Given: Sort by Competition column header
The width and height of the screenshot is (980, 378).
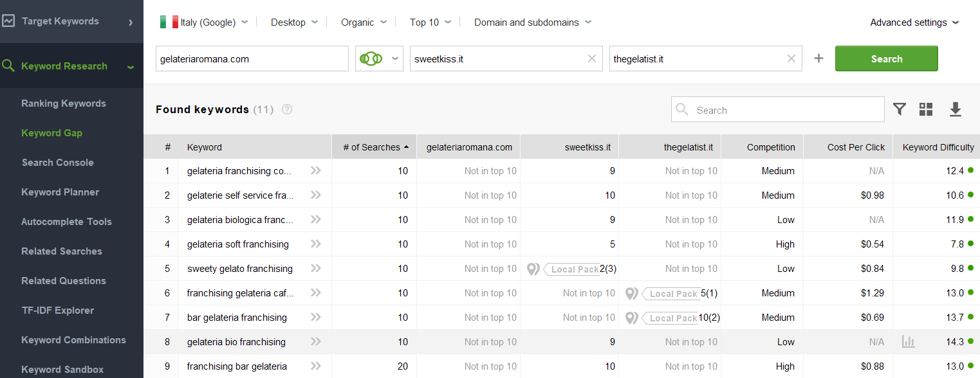Looking at the screenshot, I should point(763,147).
